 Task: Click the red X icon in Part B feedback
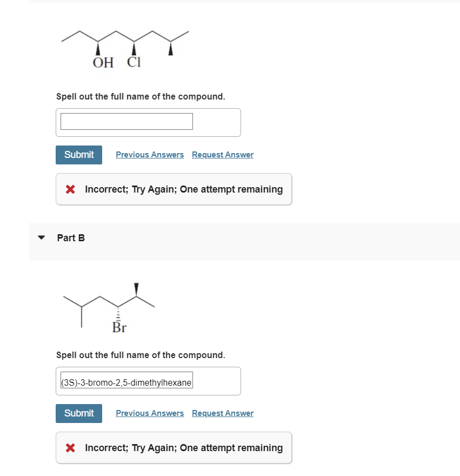click(x=69, y=447)
